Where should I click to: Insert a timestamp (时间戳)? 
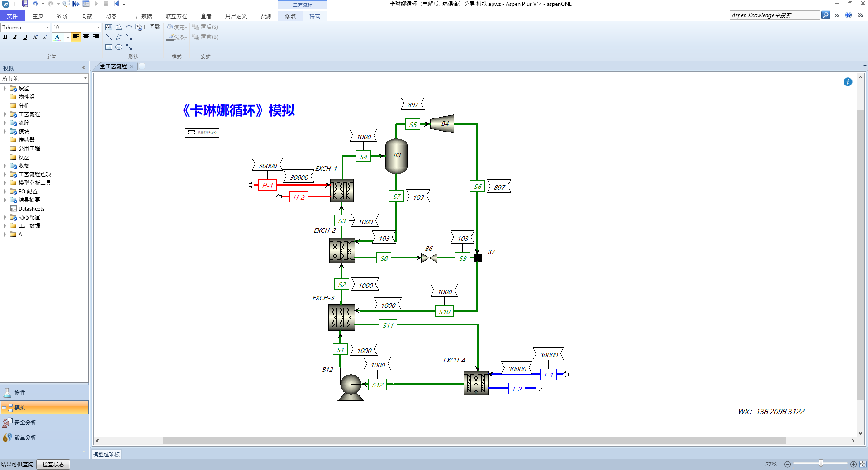[x=148, y=27]
